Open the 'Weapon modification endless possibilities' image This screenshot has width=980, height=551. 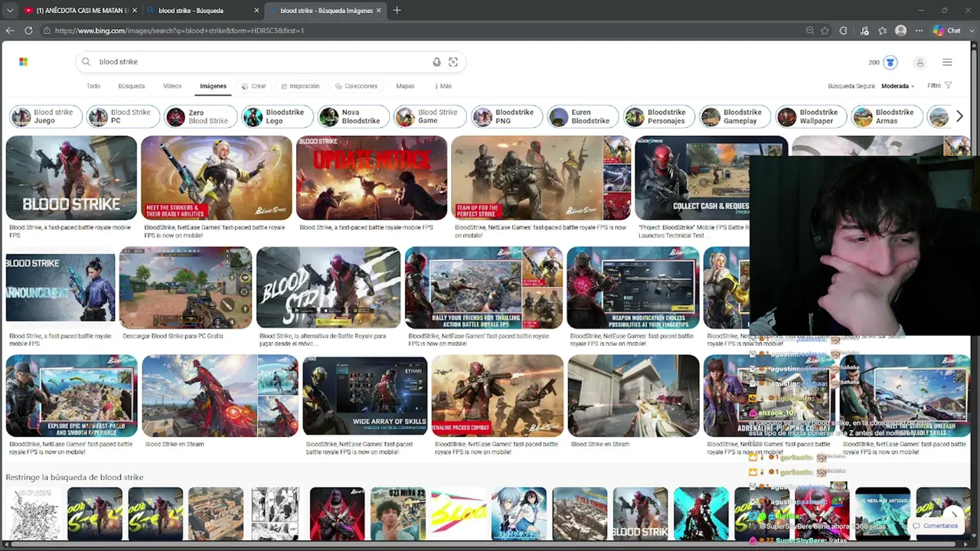click(x=632, y=288)
